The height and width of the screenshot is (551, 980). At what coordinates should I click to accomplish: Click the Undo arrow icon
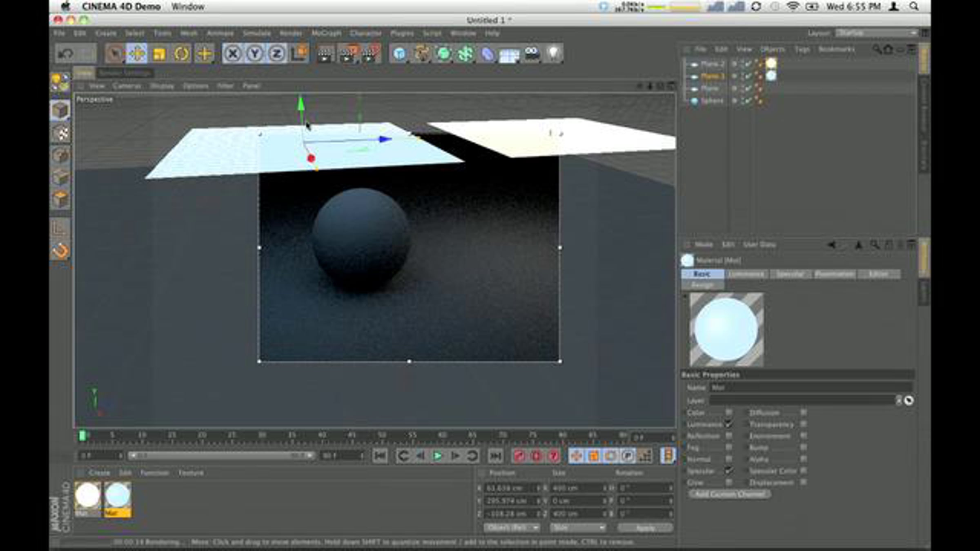pos(66,54)
